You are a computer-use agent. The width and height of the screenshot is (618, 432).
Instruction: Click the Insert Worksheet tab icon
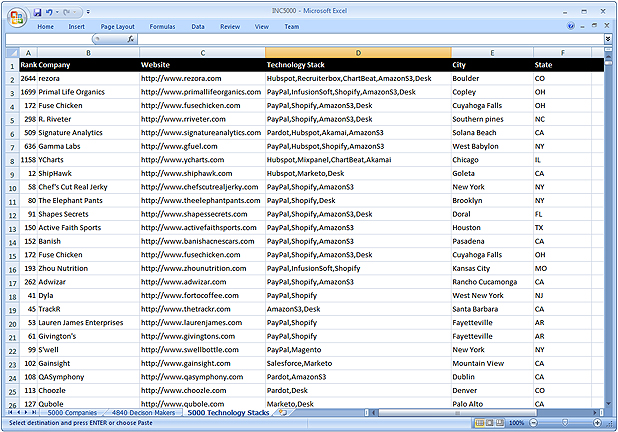click(283, 413)
